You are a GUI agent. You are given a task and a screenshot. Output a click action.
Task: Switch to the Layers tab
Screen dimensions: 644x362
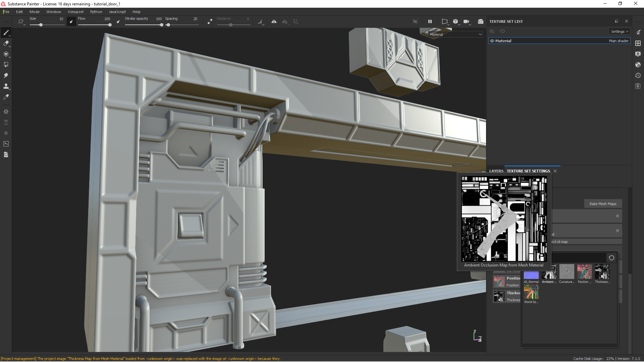coord(496,171)
